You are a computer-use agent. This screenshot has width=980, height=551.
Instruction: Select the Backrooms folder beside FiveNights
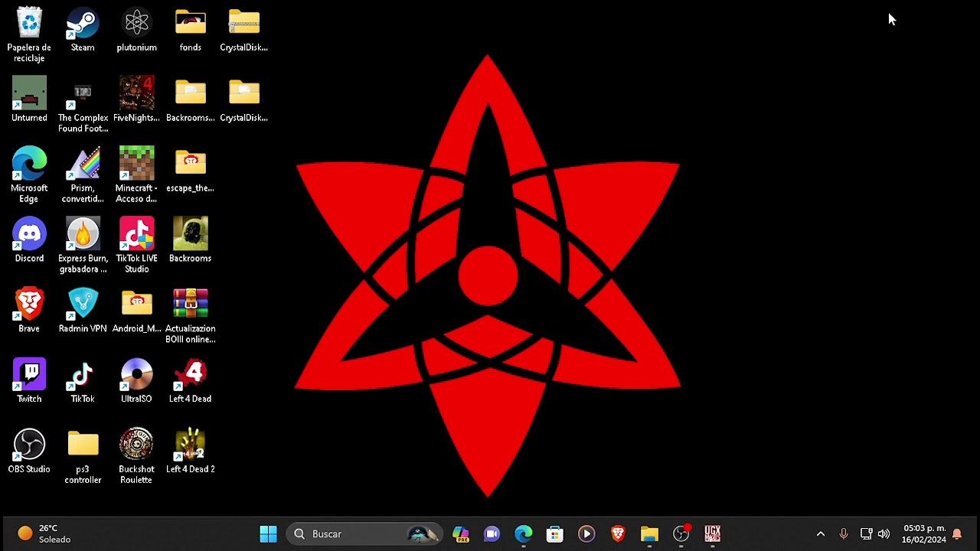coord(190,93)
